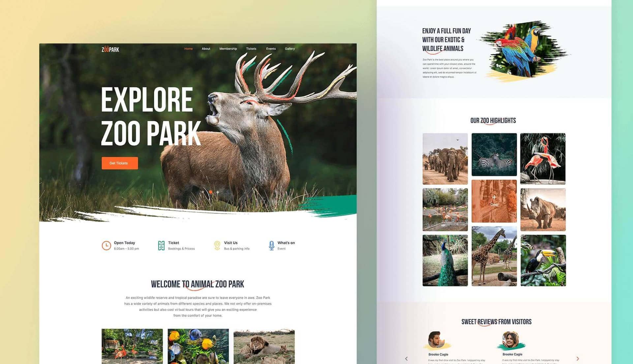Select the tropical fish aquarium photo
Screen dimensions: 633x364
pyautogui.click(x=198, y=346)
